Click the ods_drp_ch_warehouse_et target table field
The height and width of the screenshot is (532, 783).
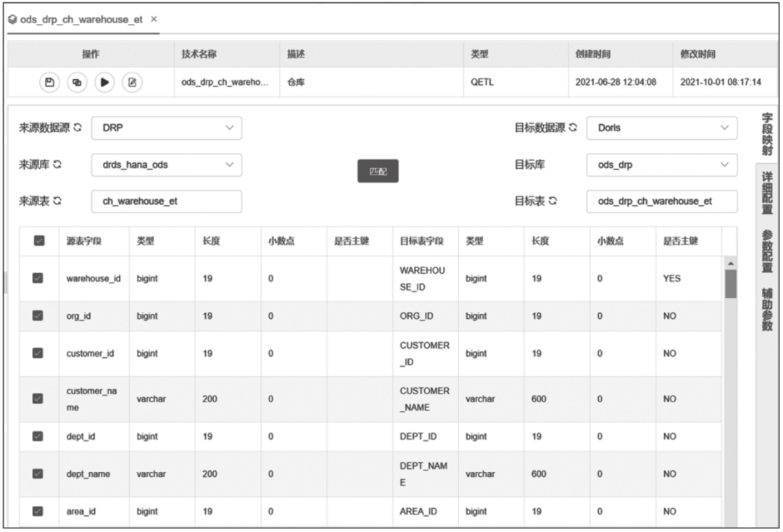pos(662,201)
